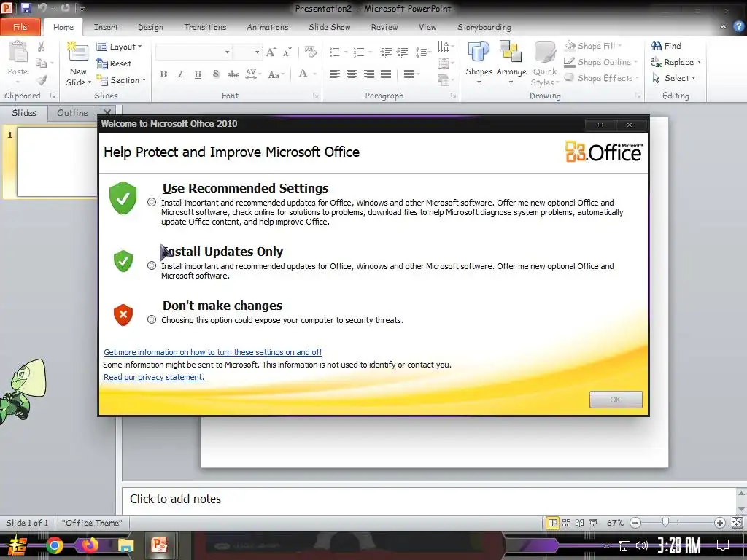Switch to the Storyboarding tab
This screenshot has height=560, width=747.
[x=484, y=27]
